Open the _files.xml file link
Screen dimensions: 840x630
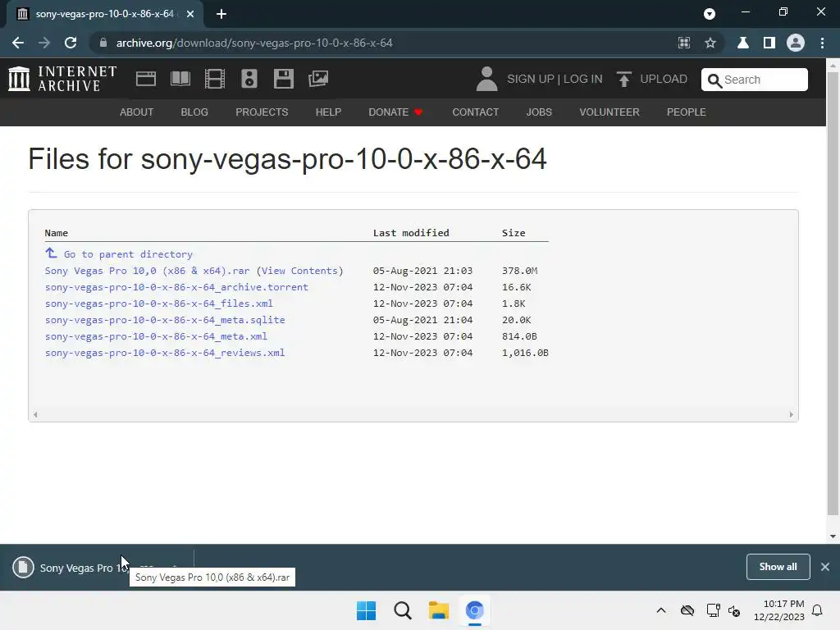tap(158, 304)
